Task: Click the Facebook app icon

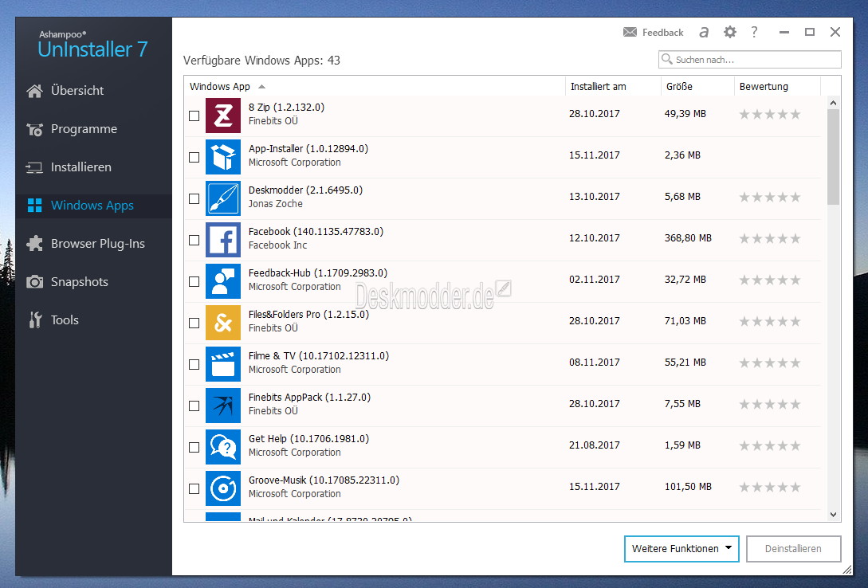Action: [223, 240]
